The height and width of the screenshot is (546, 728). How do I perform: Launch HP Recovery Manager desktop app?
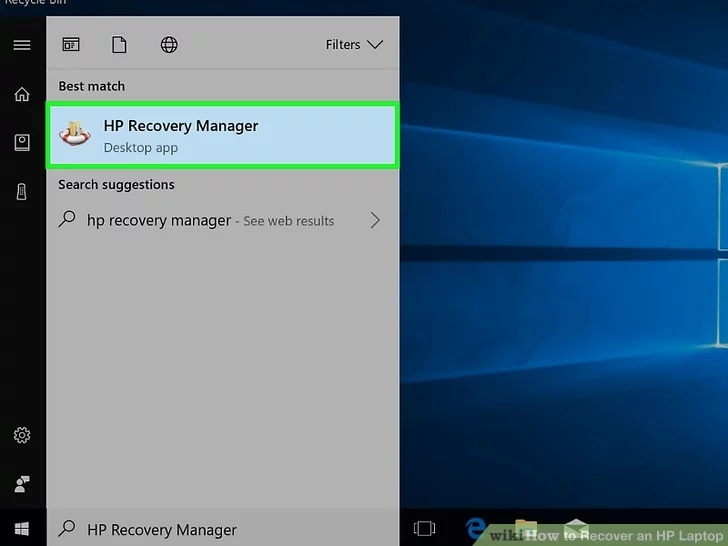click(x=223, y=136)
